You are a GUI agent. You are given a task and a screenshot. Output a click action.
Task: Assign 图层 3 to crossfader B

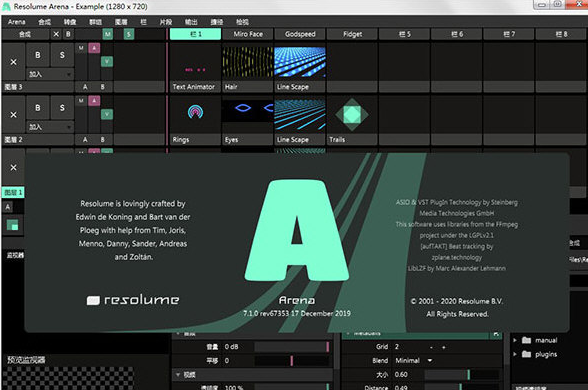pos(102,87)
